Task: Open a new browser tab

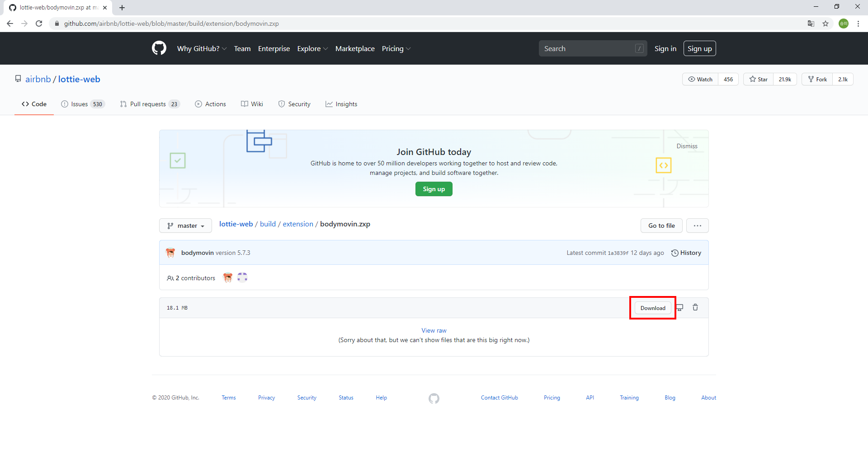Action: pos(122,8)
